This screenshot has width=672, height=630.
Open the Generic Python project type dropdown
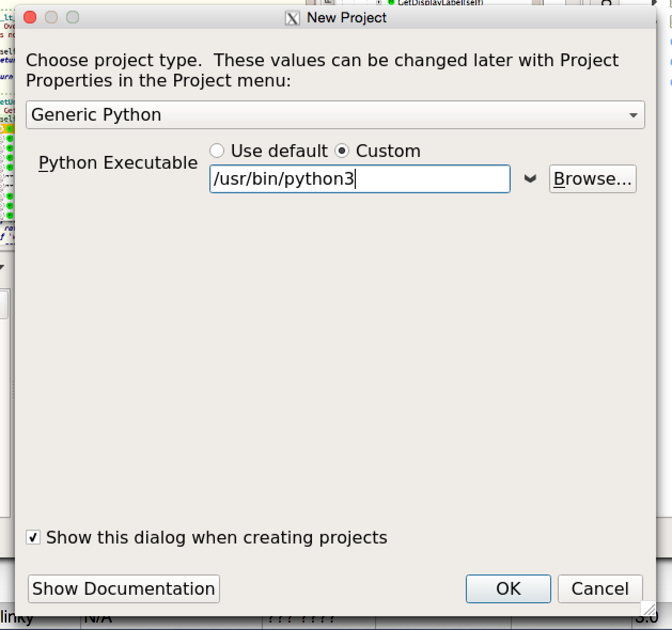pyautogui.click(x=335, y=115)
